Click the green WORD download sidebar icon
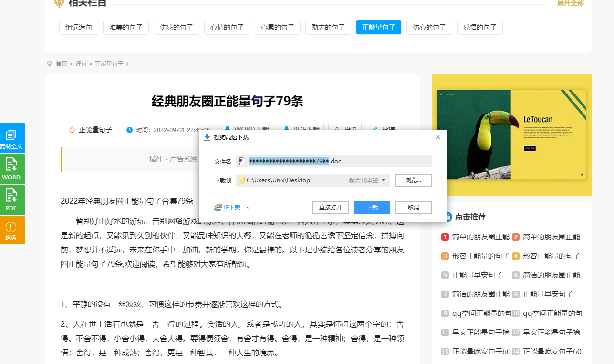614x364 pixels. 11,169
